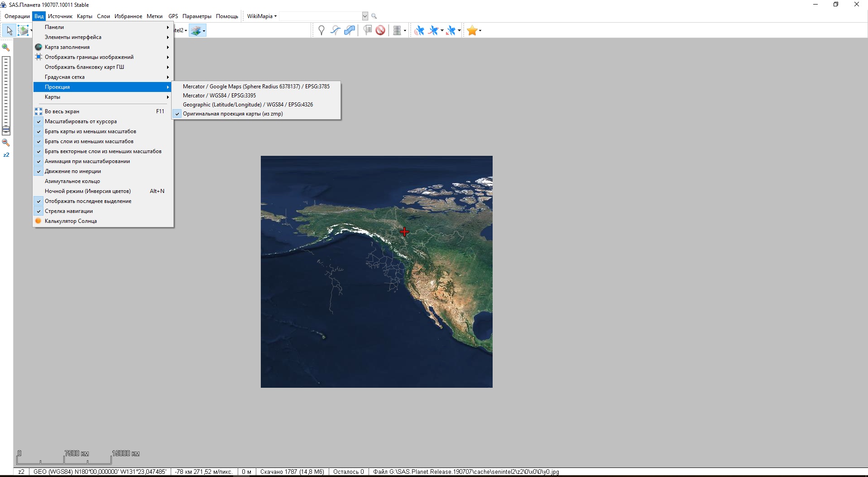The height and width of the screenshot is (477, 868).
Task: Enable 'Ночной режим (Инверсия цветов)'
Action: (87, 191)
